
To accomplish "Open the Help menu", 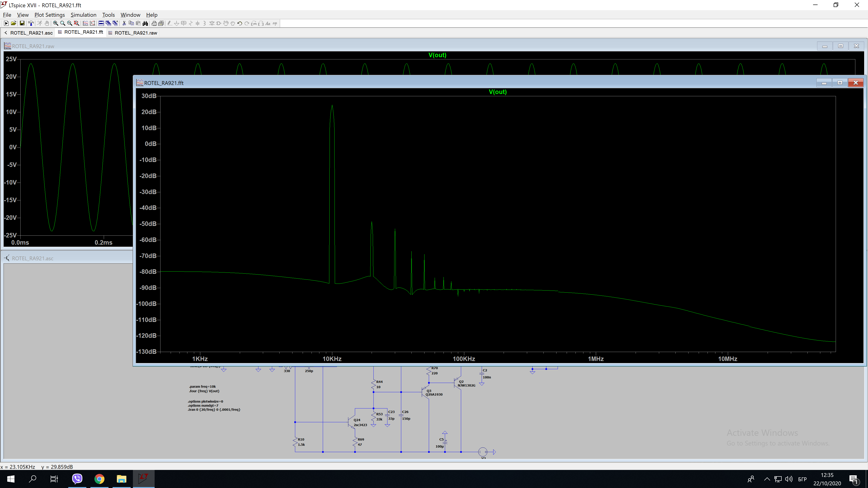I will [x=152, y=15].
